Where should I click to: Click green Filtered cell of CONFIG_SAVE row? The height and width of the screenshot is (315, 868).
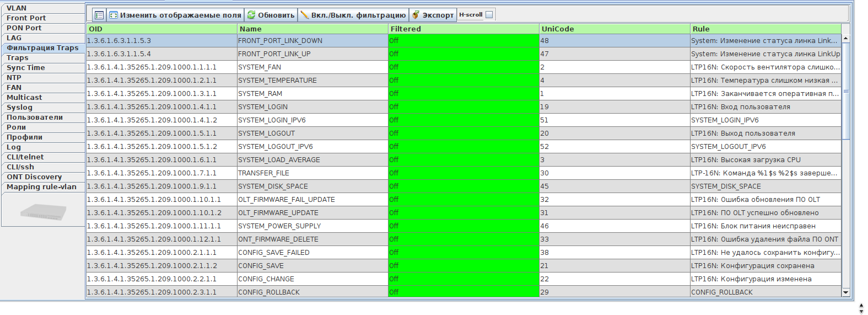[x=463, y=266]
